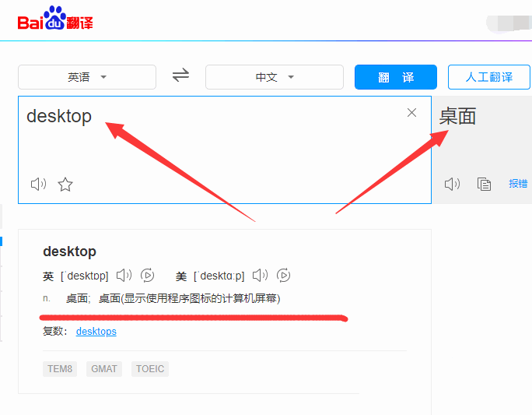The width and height of the screenshot is (532, 415).
Task: Play audio of the translated 桌面 result
Action: coord(452,184)
